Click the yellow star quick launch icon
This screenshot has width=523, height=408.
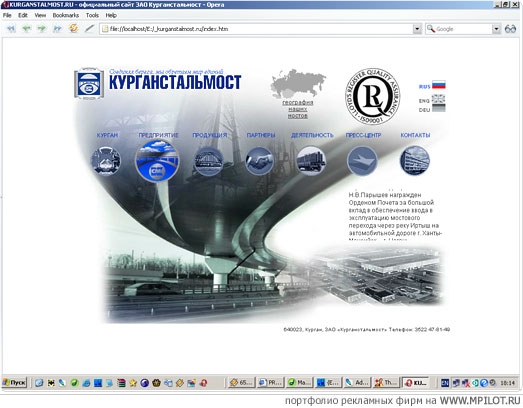pos(133,383)
